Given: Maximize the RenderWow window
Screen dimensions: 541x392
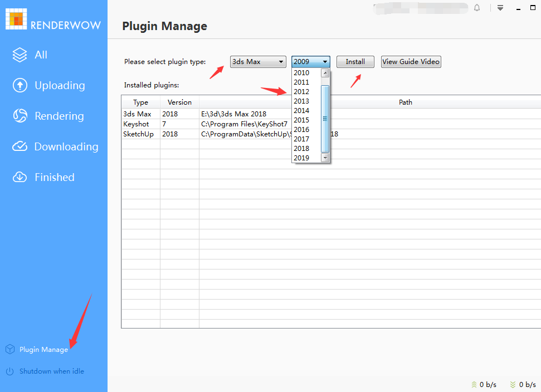Looking at the screenshot, I should point(533,8).
